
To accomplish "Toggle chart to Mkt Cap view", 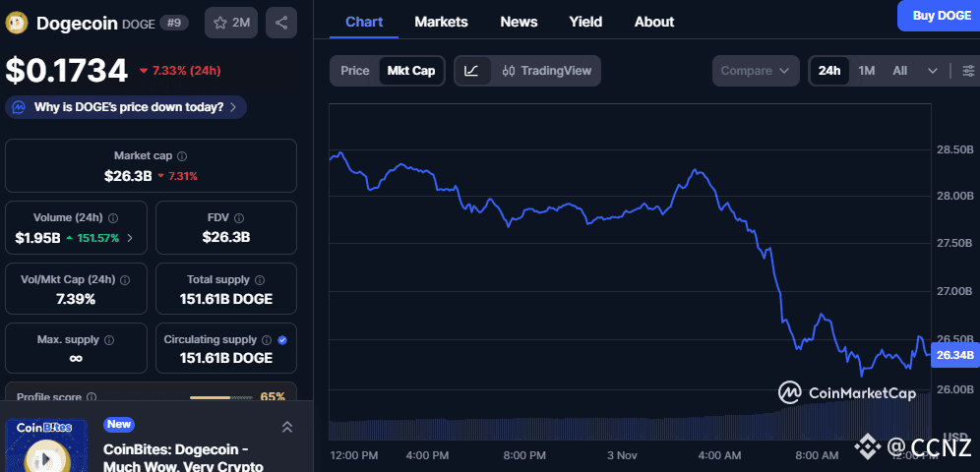I will pyautogui.click(x=411, y=71).
